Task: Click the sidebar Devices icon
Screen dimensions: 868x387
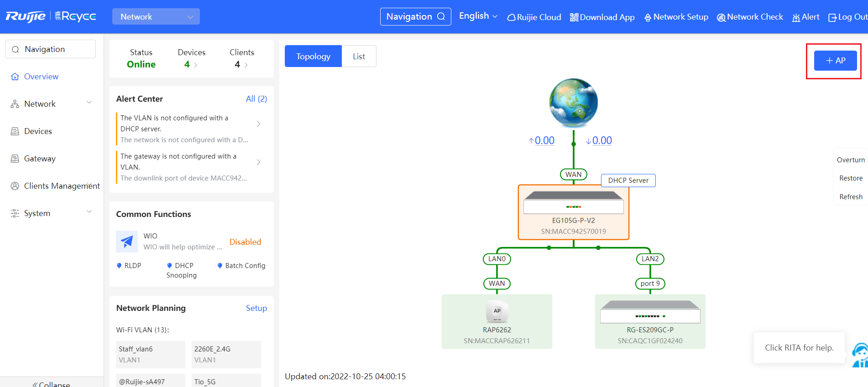Action: coord(15,131)
